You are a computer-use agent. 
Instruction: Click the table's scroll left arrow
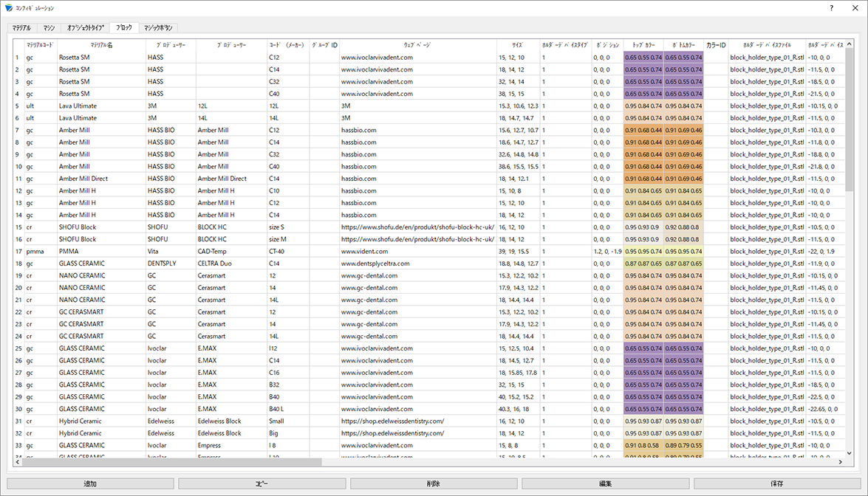coord(18,462)
